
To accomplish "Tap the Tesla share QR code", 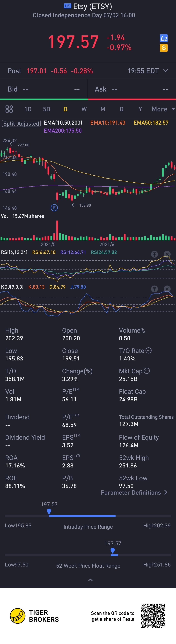I will (x=153, y=616).
